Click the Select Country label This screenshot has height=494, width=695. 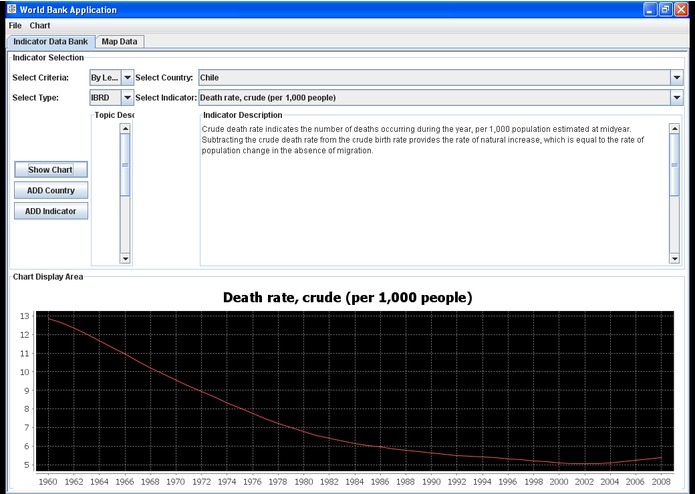(x=164, y=78)
